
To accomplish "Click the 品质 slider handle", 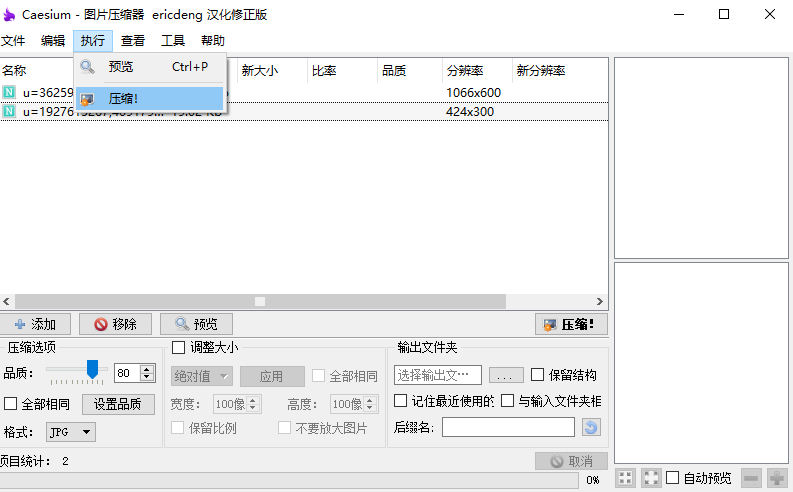I will point(92,369).
